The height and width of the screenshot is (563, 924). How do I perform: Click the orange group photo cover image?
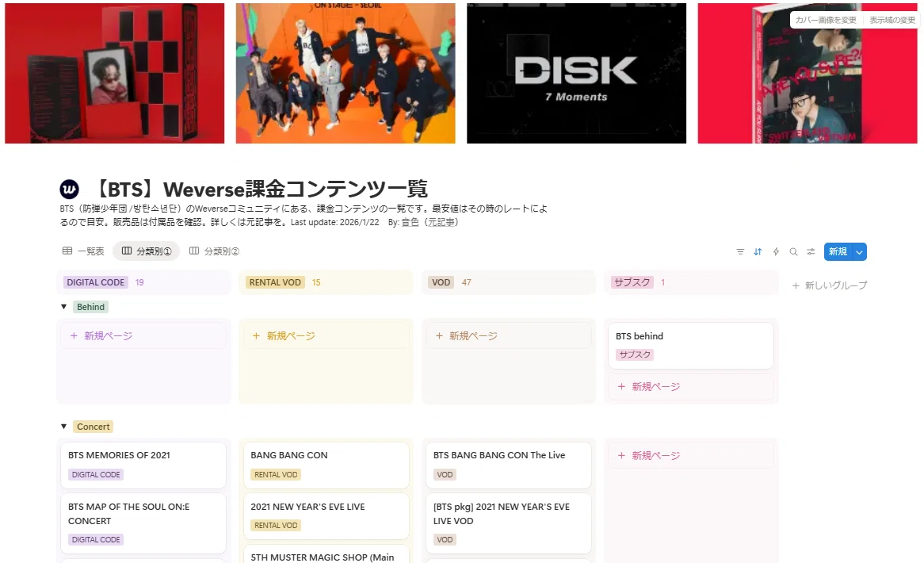click(x=346, y=73)
